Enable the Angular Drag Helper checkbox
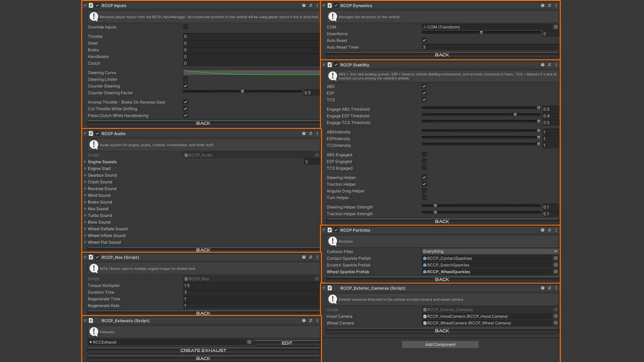The image size is (644, 362). pyautogui.click(x=425, y=191)
